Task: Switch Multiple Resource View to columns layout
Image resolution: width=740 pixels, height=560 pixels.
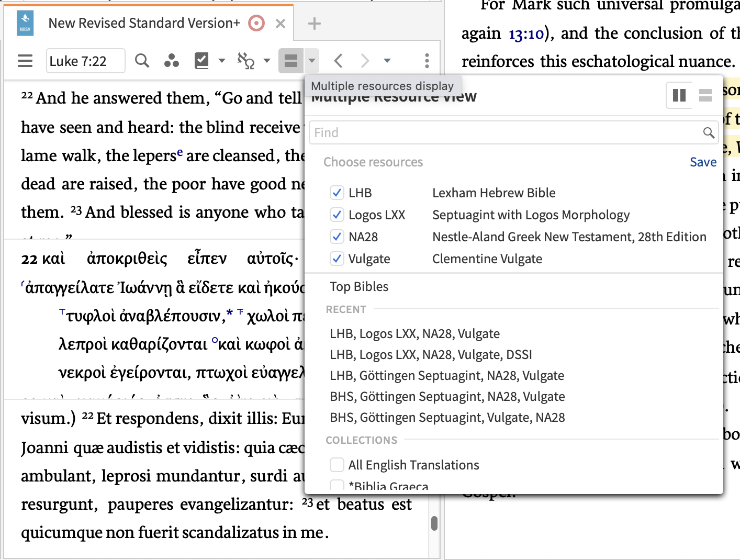Action: 679,95
